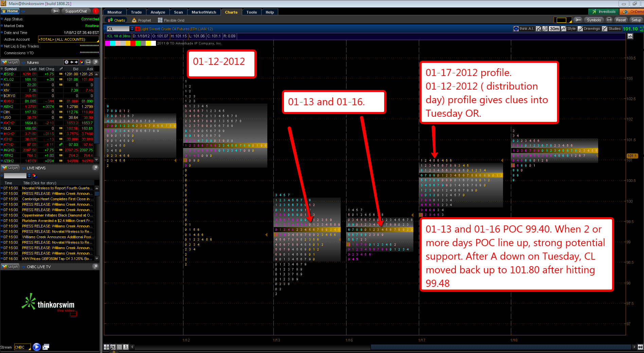Open the Stream CNBC dropdown

click(22, 347)
